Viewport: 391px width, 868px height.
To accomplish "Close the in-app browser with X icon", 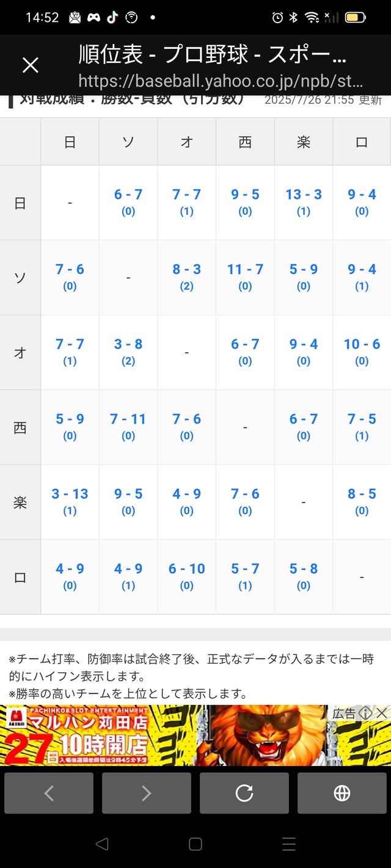I will pos(30,65).
